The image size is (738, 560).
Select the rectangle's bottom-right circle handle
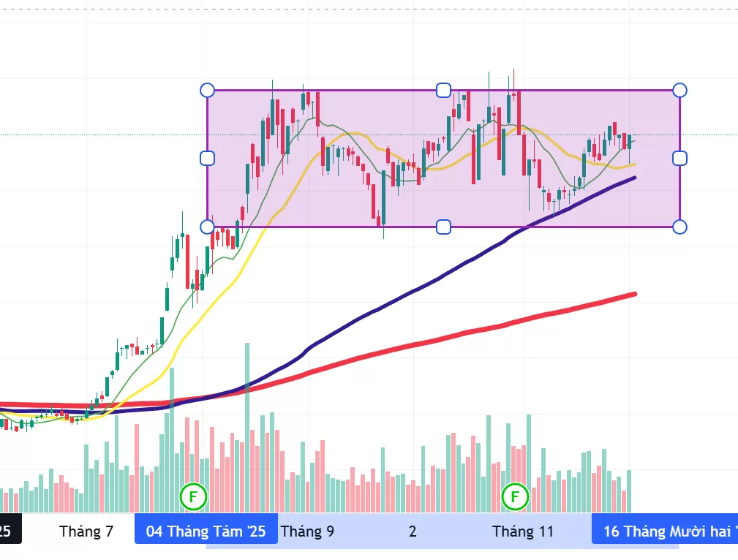679,227
